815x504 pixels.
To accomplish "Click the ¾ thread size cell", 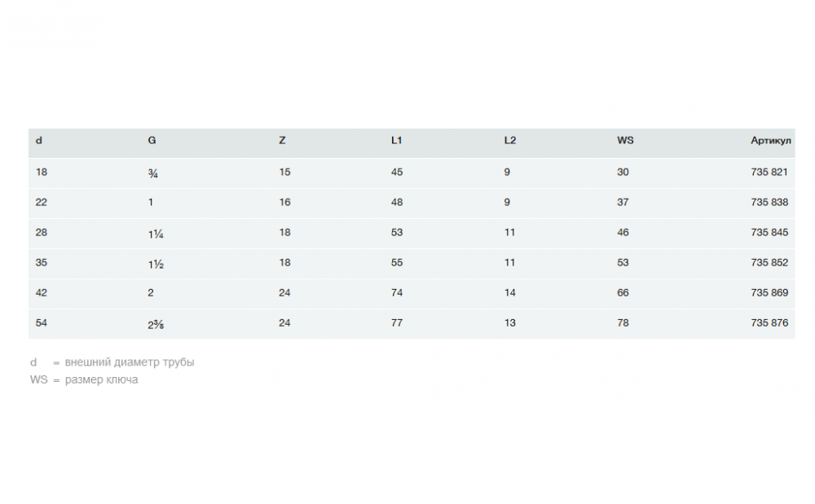I will pyautogui.click(x=152, y=173).
